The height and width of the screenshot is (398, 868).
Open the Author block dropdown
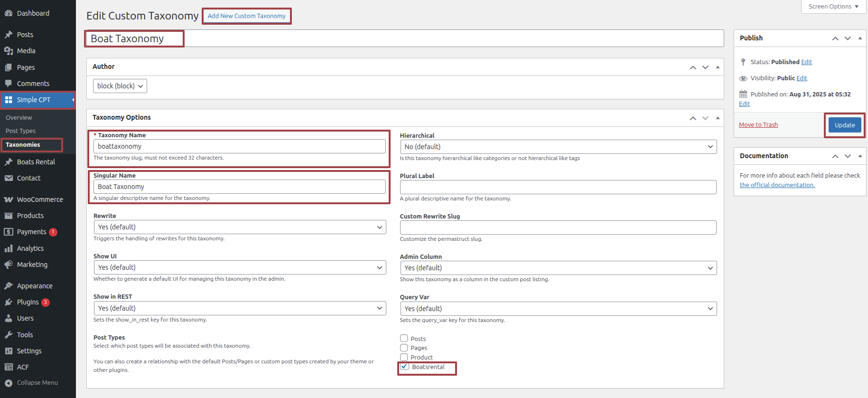120,86
